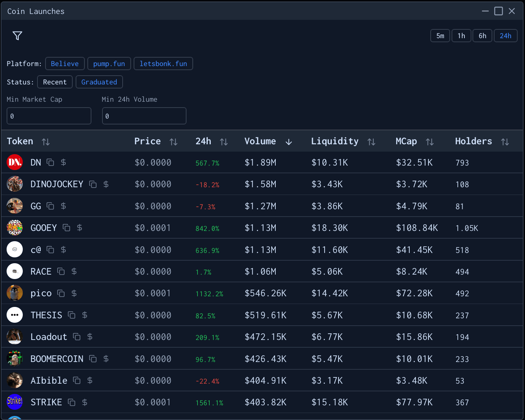Select the letsbonk.fun platform filter

tap(163, 64)
